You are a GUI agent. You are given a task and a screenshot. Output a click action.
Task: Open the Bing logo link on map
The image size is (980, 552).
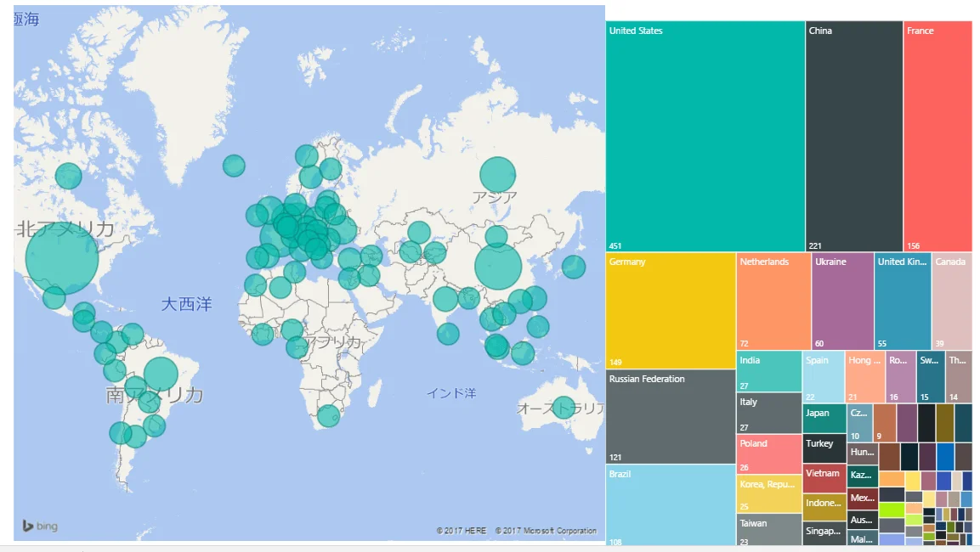click(40, 526)
